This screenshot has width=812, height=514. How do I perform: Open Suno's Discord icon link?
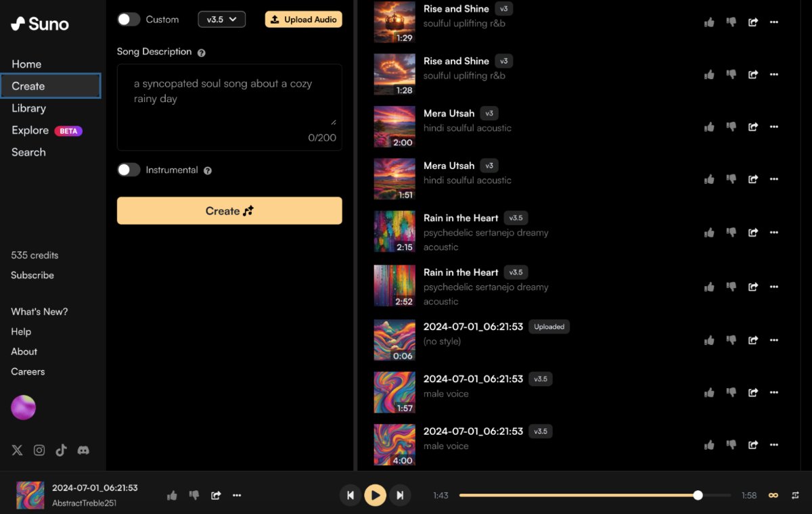83,450
